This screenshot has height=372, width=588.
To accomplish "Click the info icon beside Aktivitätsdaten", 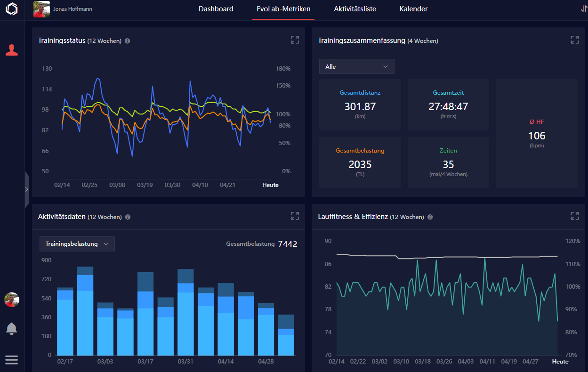I will [x=128, y=217].
